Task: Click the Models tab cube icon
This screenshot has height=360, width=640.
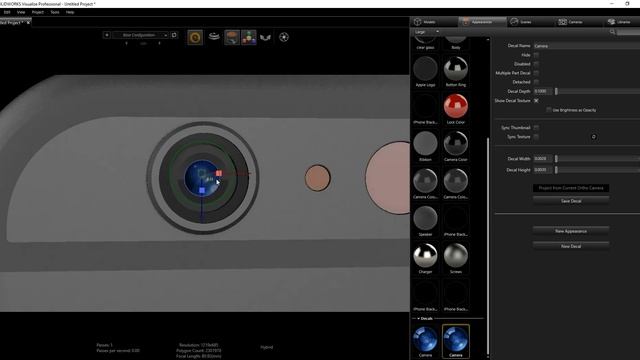Action: pos(417,22)
